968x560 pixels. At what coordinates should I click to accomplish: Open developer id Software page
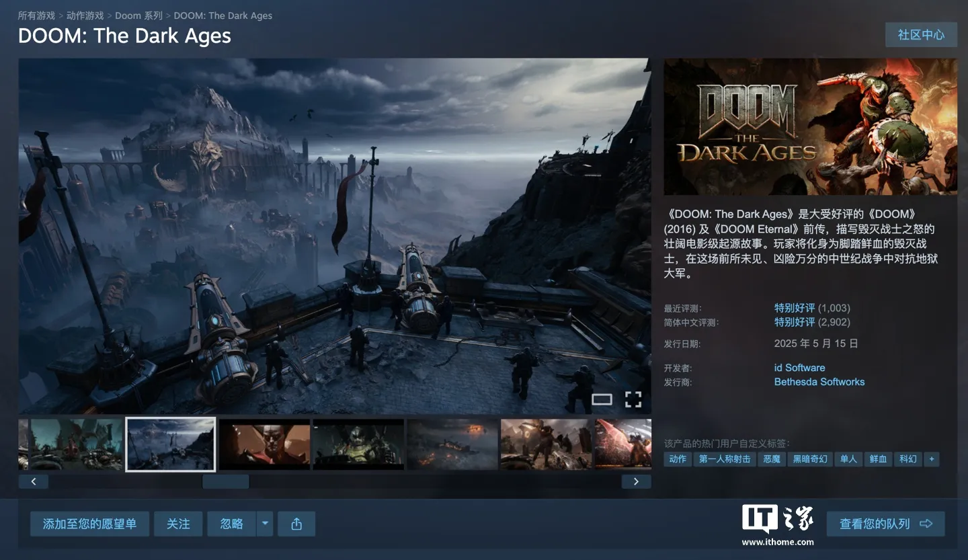pos(799,368)
